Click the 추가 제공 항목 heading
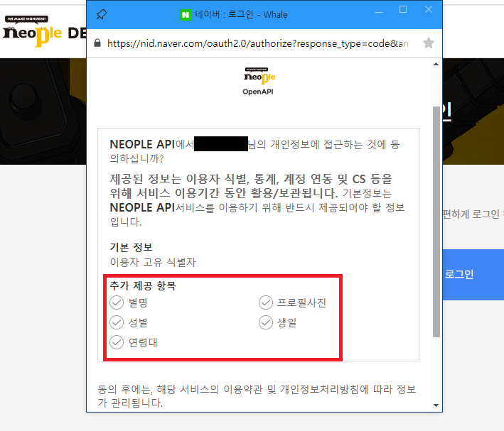The width and height of the screenshot is (504, 431). [143, 285]
